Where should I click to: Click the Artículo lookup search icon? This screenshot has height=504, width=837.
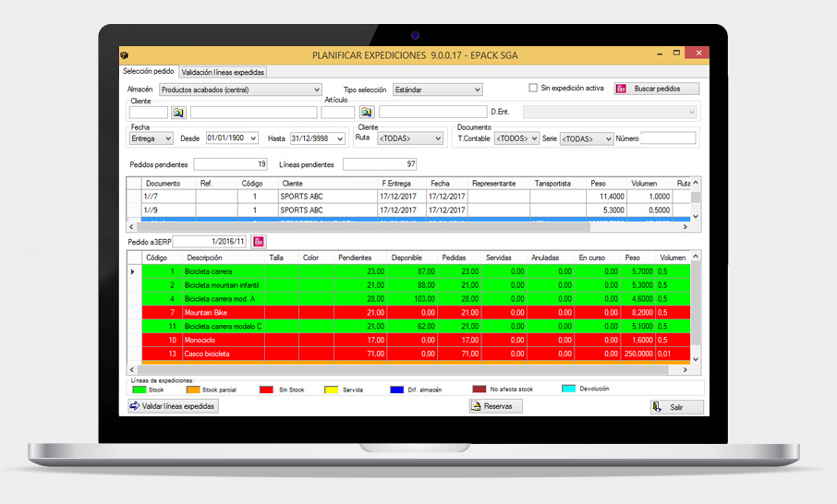tap(367, 113)
